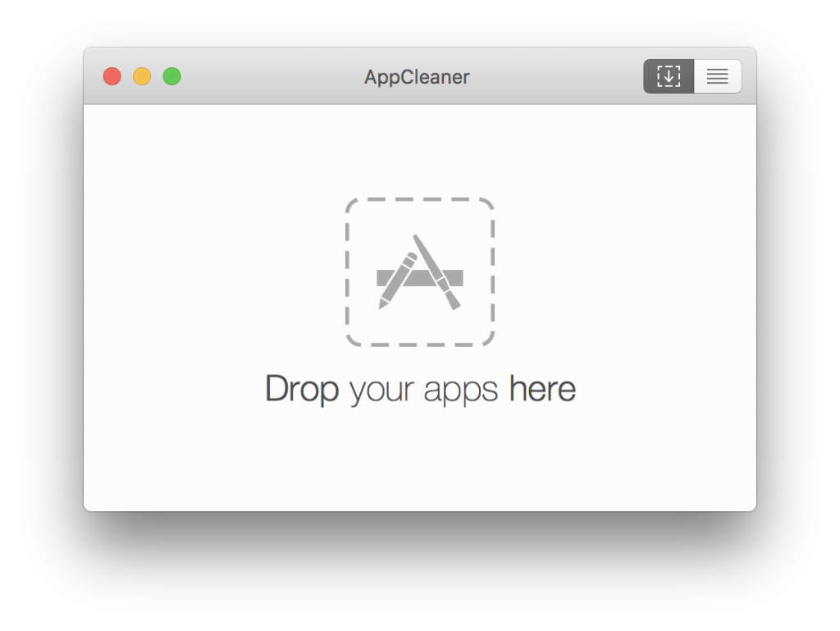Click the AppCleaner window title

417,77
